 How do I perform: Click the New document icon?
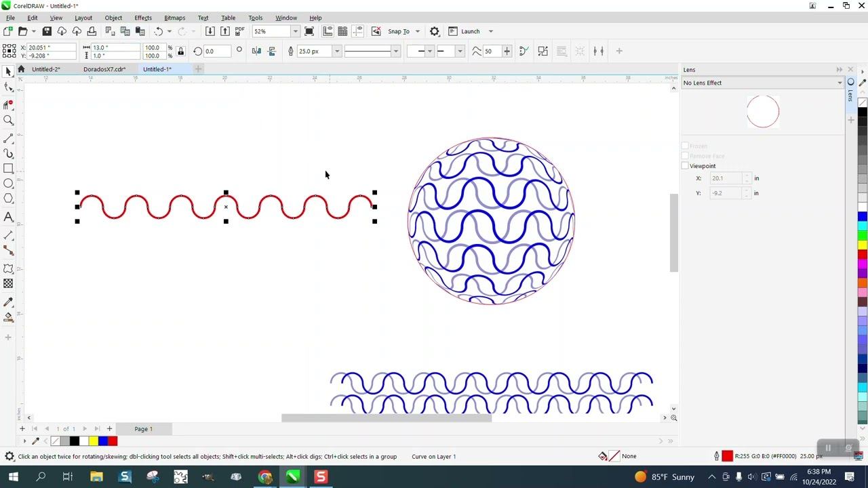7,31
